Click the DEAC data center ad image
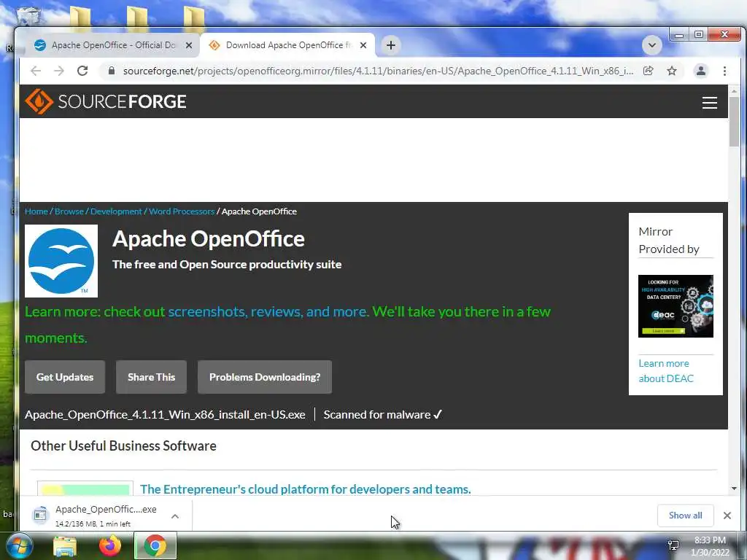 pos(676,306)
